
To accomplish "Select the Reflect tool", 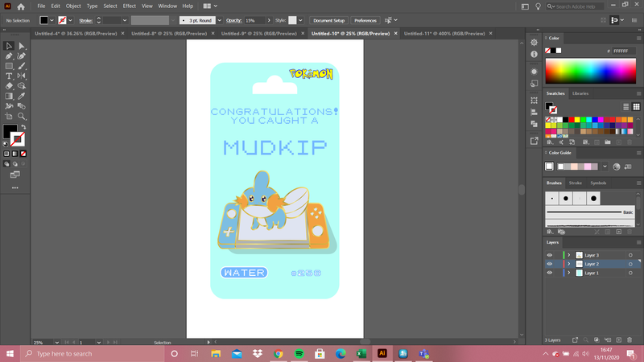I will [22, 76].
